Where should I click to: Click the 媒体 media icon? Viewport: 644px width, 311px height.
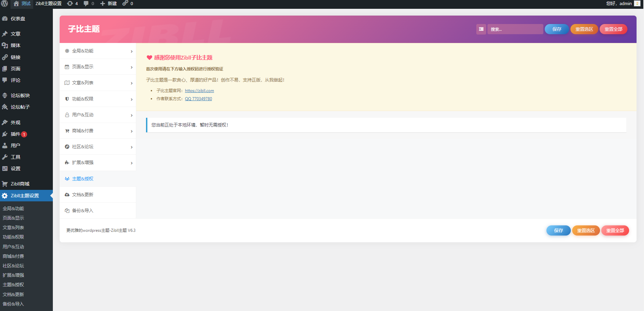click(x=5, y=45)
